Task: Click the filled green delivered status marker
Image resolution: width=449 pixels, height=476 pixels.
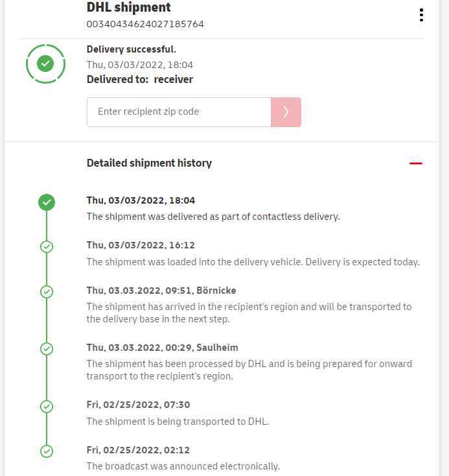Action: pos(47,202)
